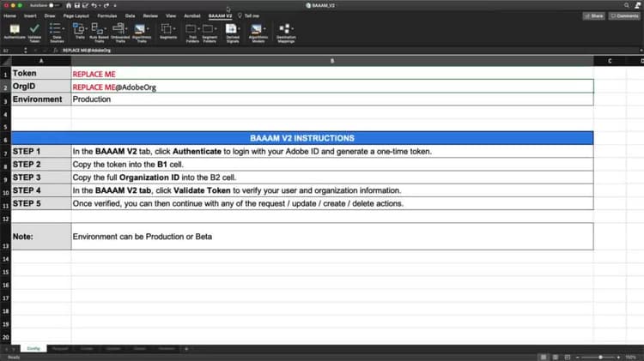The width and height of the screenshot is (644, 361).
Task: Expand the Destination Mappings dropdown arrow
Action: (x=293, y=28)
